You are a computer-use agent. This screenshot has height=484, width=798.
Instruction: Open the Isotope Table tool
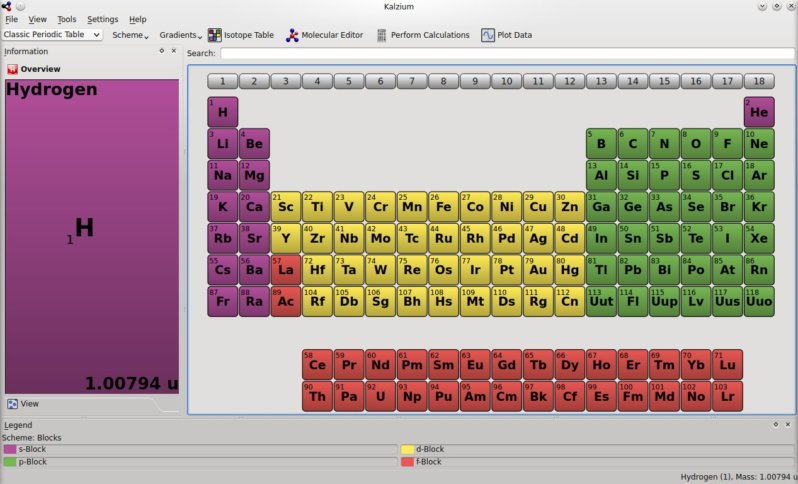241,35
